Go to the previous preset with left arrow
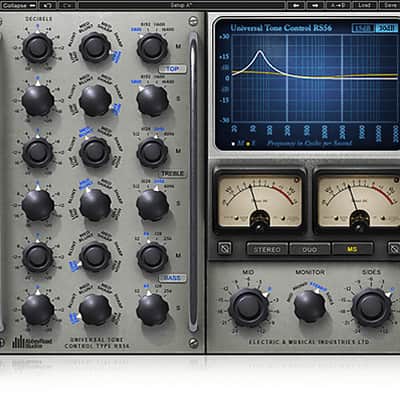 (296, 5)
